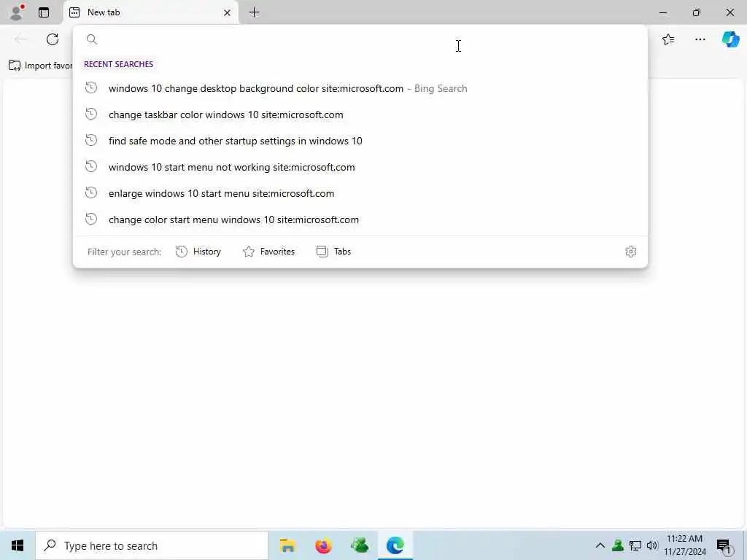Open network status tray icon
The height and width of the screenshot is (560, 747).
pos(635,545)
